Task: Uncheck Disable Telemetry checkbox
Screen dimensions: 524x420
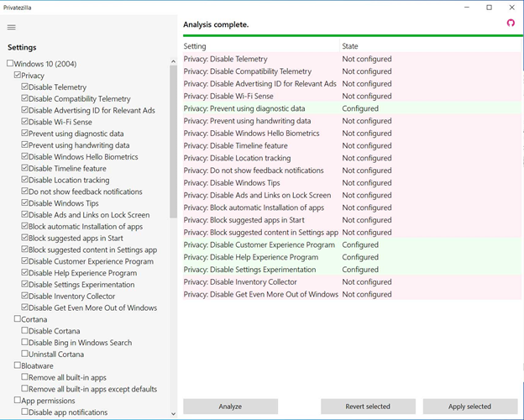Action: (x=25, y=87)
